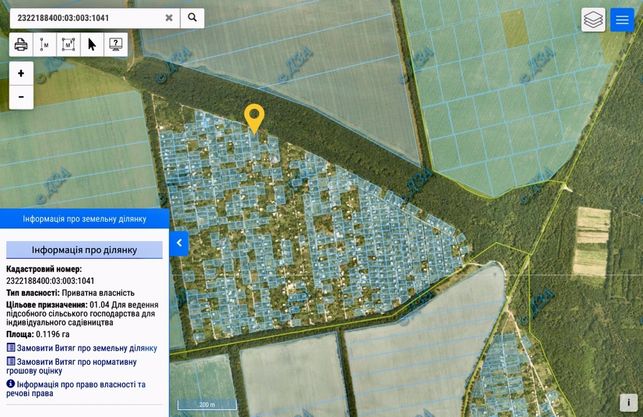Open the blue hamburger menu
This screenshot has width=643, height=417.
point(622,19)
